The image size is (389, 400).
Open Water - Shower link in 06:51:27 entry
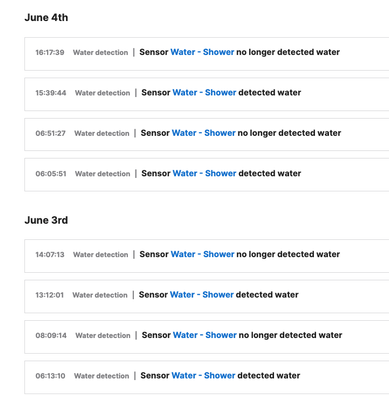204,133
